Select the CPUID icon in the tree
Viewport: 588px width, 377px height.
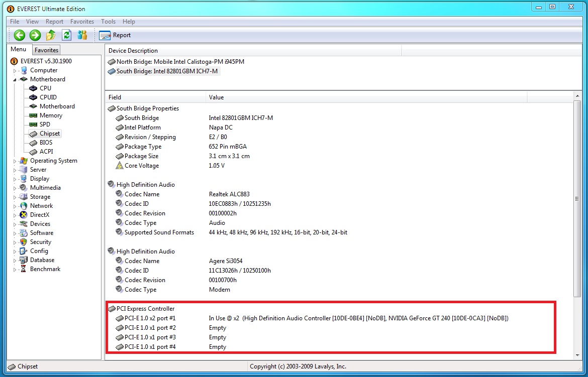(33, 97)
